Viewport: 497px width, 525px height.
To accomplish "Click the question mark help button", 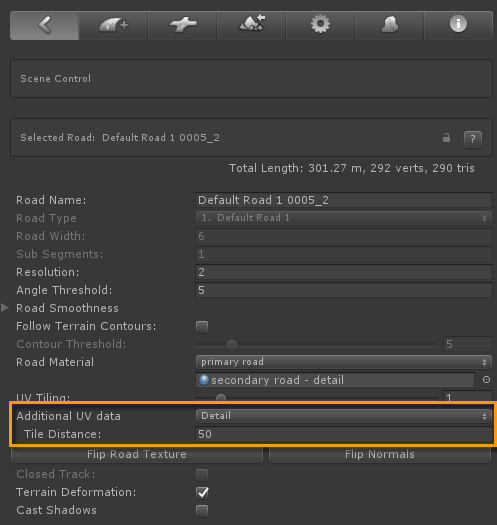I will tap(473, 139).
